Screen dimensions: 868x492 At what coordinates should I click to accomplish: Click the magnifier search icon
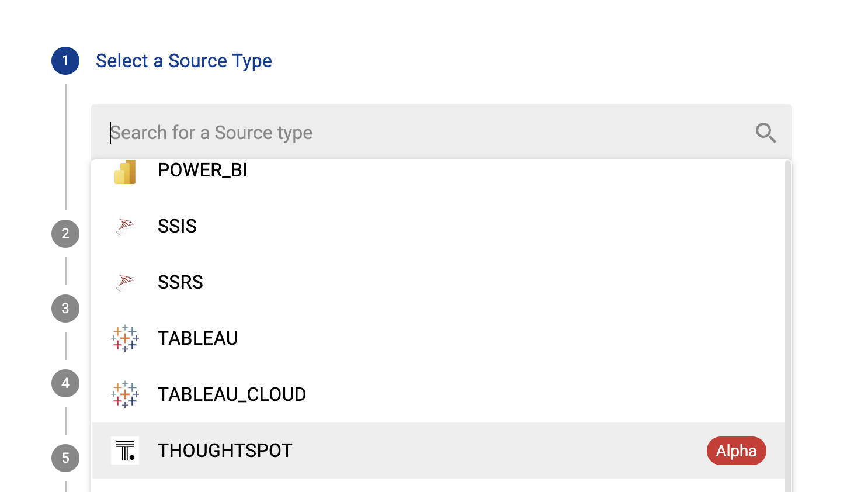(765, 133)
